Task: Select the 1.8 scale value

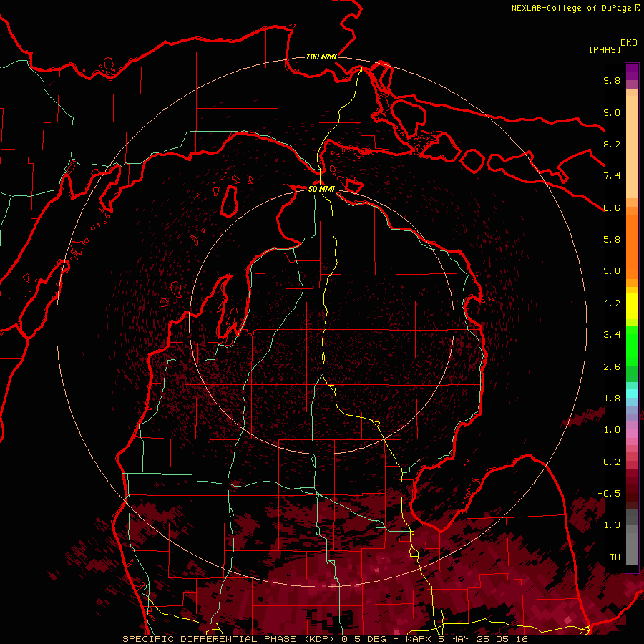Action: [612, 399]
